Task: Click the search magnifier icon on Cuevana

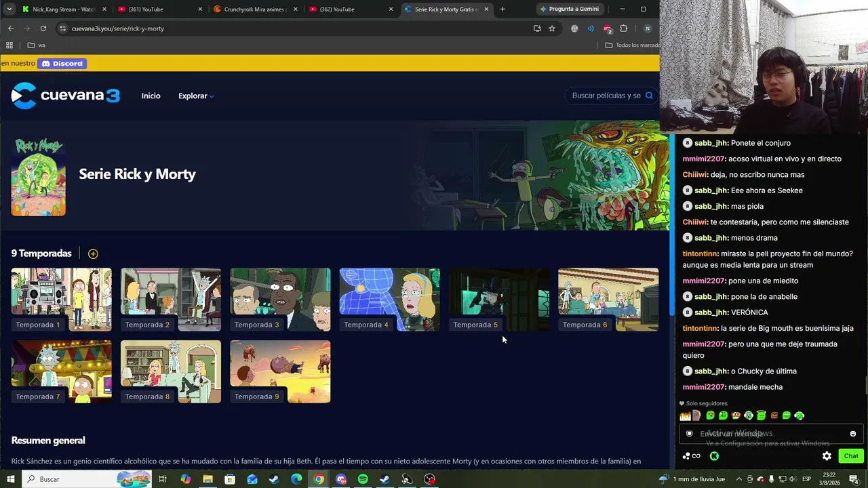Action: tap(649, 96)
